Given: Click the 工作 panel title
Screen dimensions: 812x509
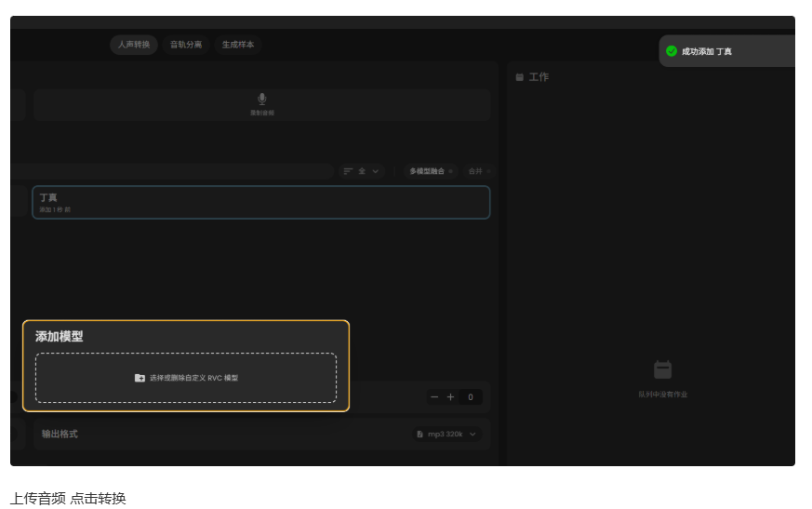Looking at the screenshot, I should coord(539,77).
